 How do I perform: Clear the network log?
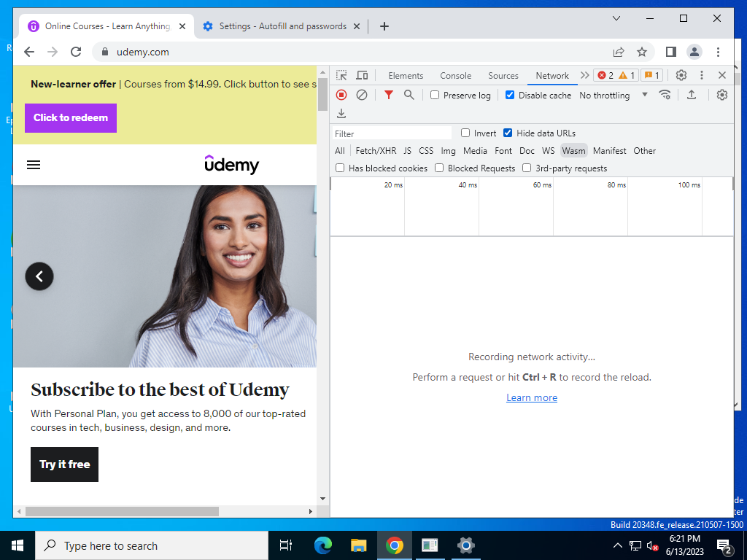362,95
